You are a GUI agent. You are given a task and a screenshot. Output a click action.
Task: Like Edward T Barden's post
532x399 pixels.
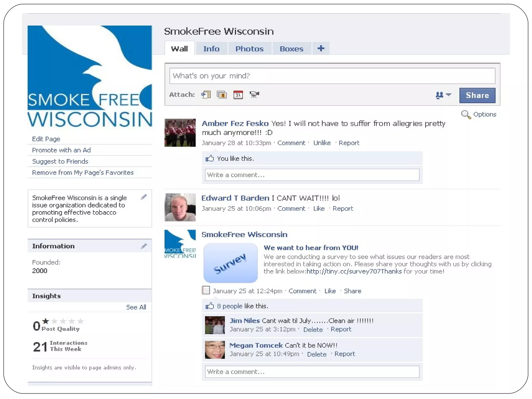coord(319,209)
